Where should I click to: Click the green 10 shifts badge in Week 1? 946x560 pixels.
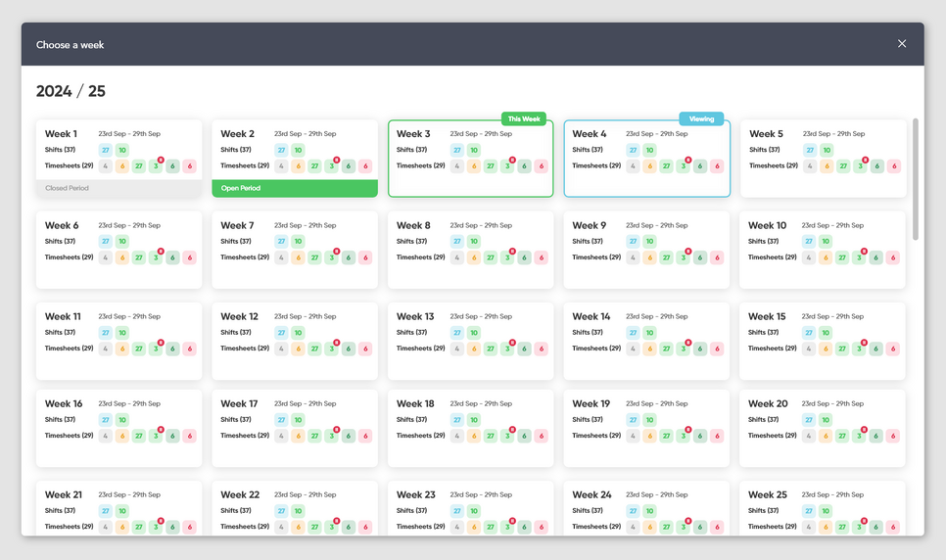(x=122, y=150)
